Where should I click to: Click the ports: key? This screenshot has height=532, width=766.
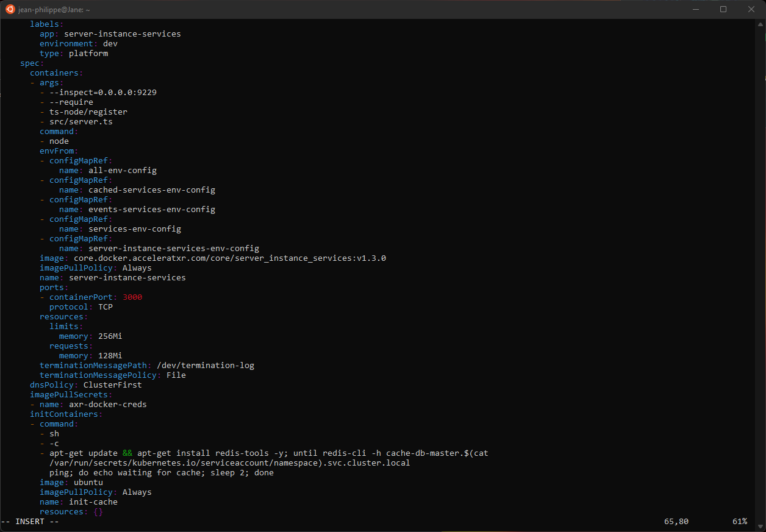tap(54, 288)
